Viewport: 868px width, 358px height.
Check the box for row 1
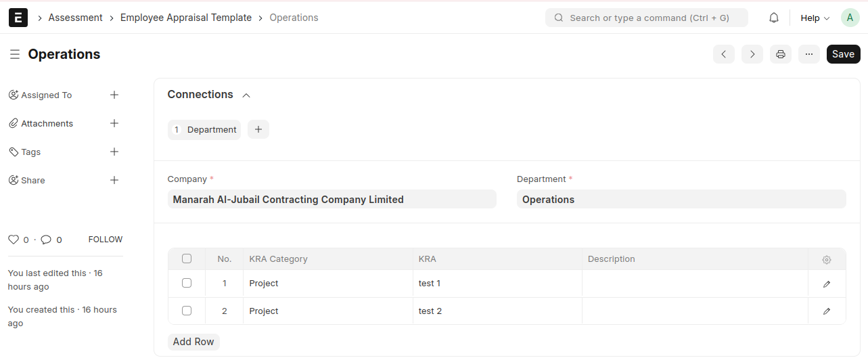click(x=187, y=283)
